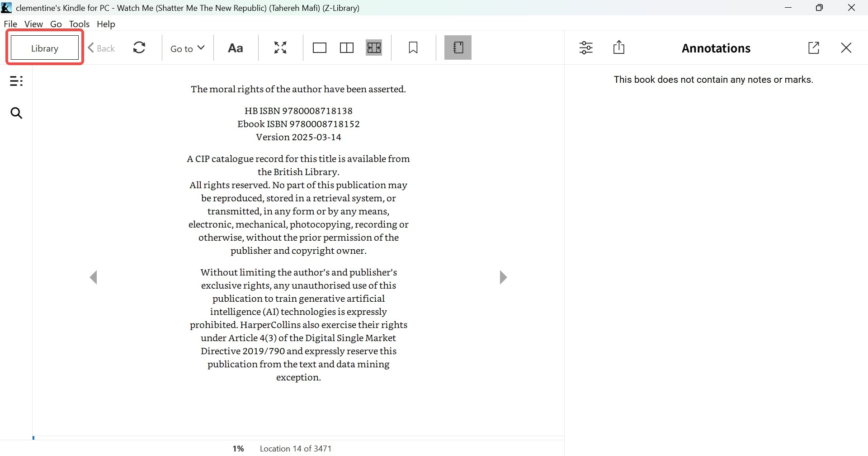Open the Aa font settings

[235, 47]
